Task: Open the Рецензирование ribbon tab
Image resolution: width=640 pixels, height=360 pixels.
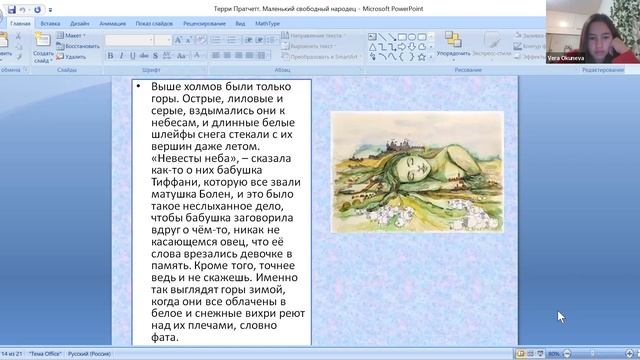Action: click(204, 24)
